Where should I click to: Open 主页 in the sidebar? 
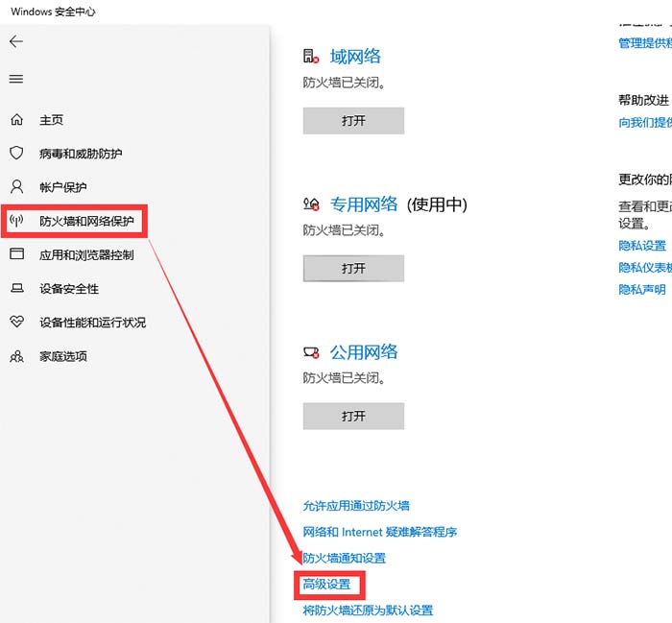pos(52,120)
